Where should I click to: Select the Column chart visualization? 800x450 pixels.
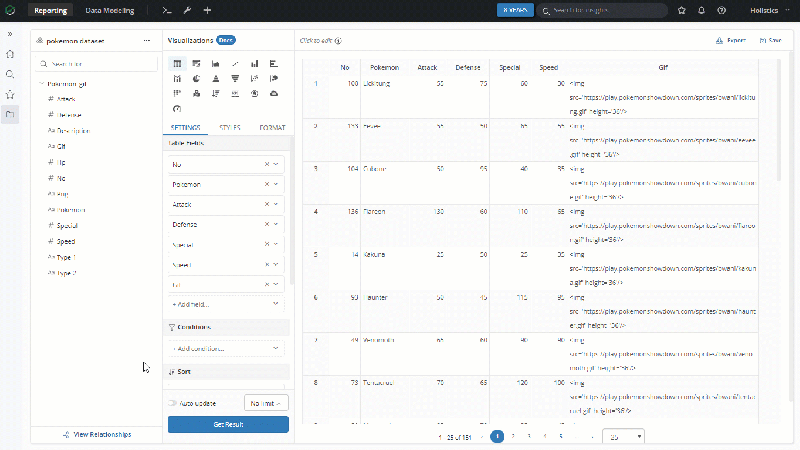click(x=255, y=64)
